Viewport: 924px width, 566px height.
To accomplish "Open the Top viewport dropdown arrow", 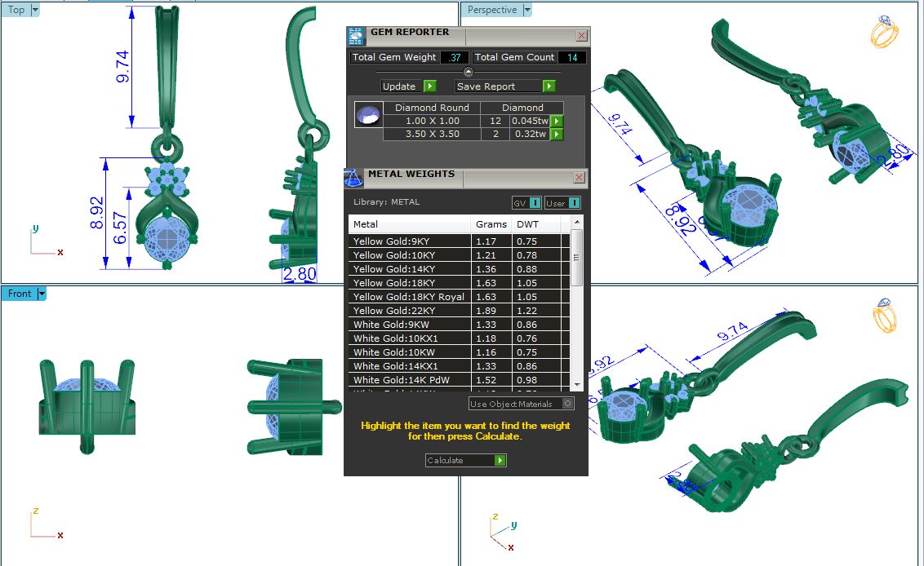I will [x=34, y=11].
